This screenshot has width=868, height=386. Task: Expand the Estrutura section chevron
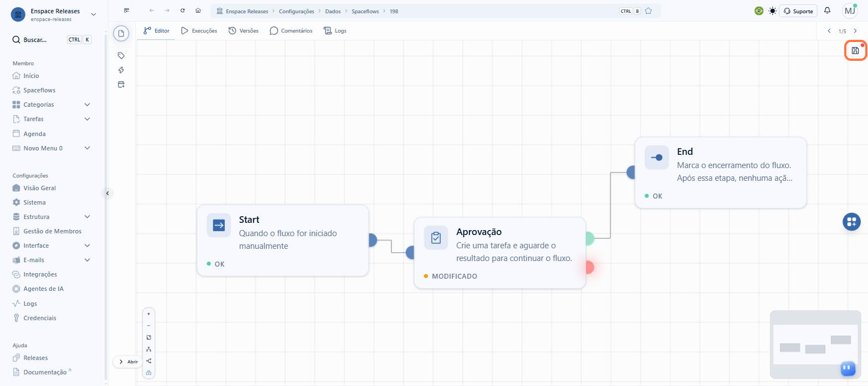click(87, 217)
